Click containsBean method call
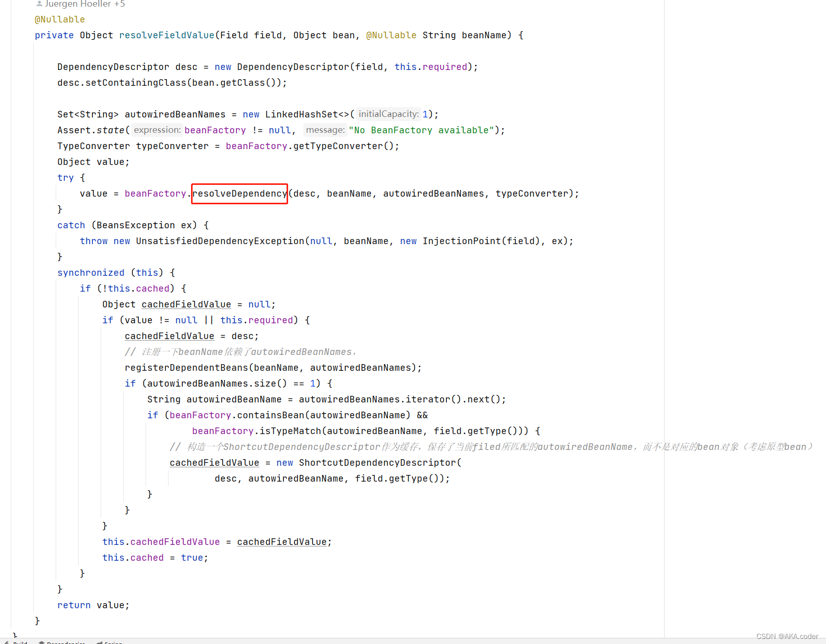Viewport: 826px width, 644px height. coord(271,415)
